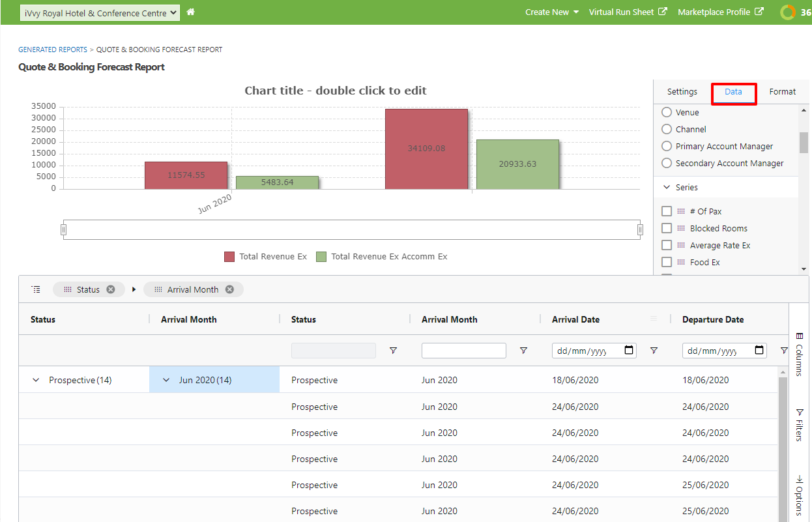
Task: Sort by the grouped Arrival Month column header
Action: (x=189, y=319)
